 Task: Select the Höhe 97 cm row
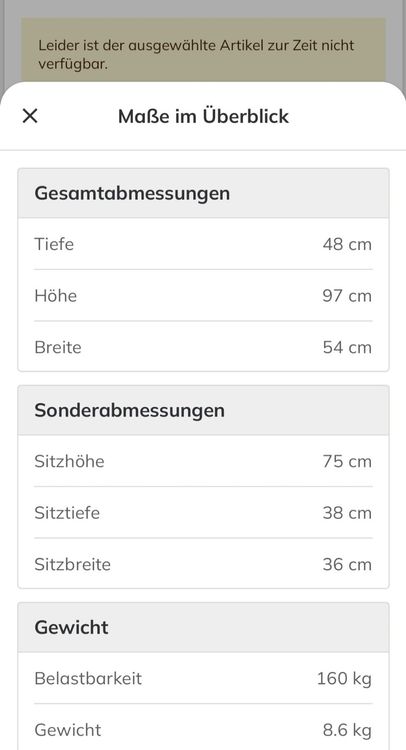(203, 296)
